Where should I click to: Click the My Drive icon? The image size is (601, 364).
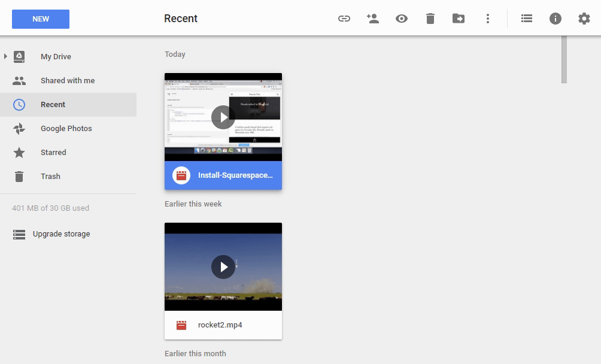coord(19,57)
